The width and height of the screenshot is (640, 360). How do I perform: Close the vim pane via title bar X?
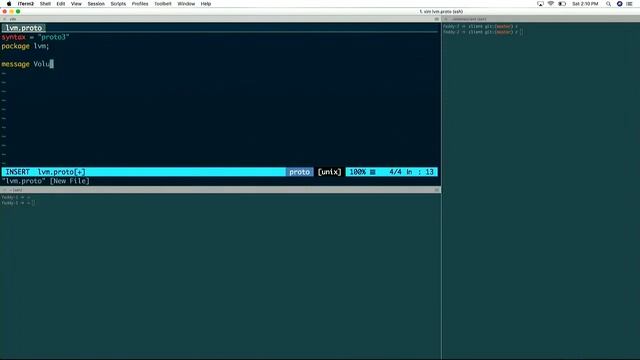coord(4,19)
